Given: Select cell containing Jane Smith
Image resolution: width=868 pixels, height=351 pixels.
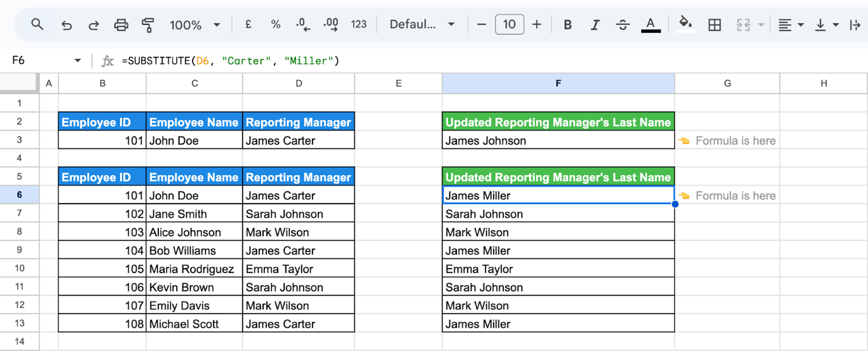Looking at the screenshot, I should (x=194, y=214).
